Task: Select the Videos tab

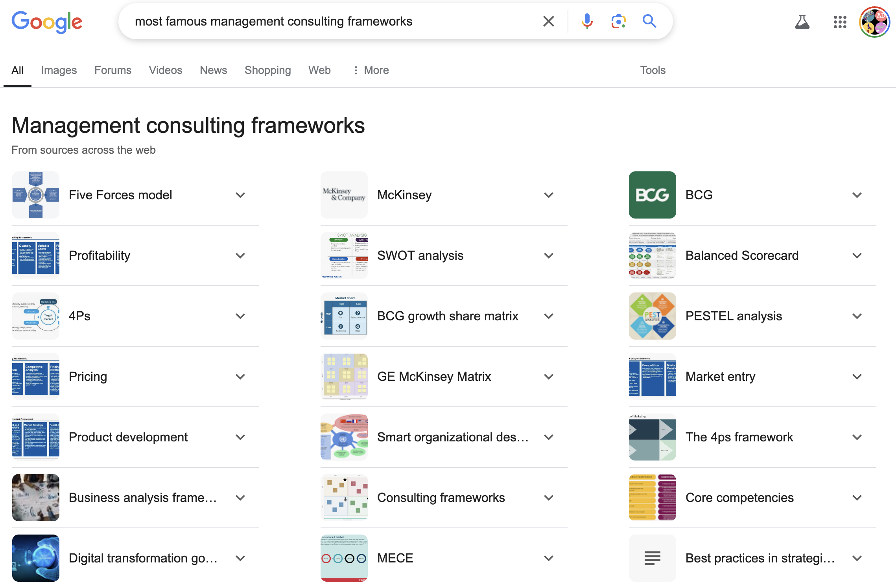Action: point(166,70)
